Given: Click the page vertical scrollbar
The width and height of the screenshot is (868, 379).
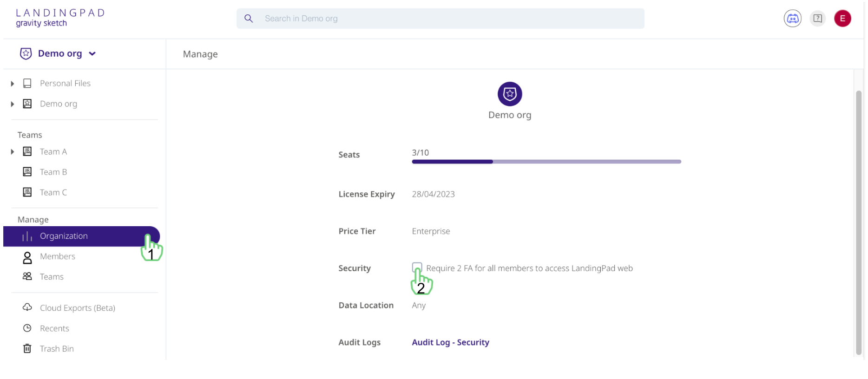Looking at the screenshot, I should click(859, 223).
